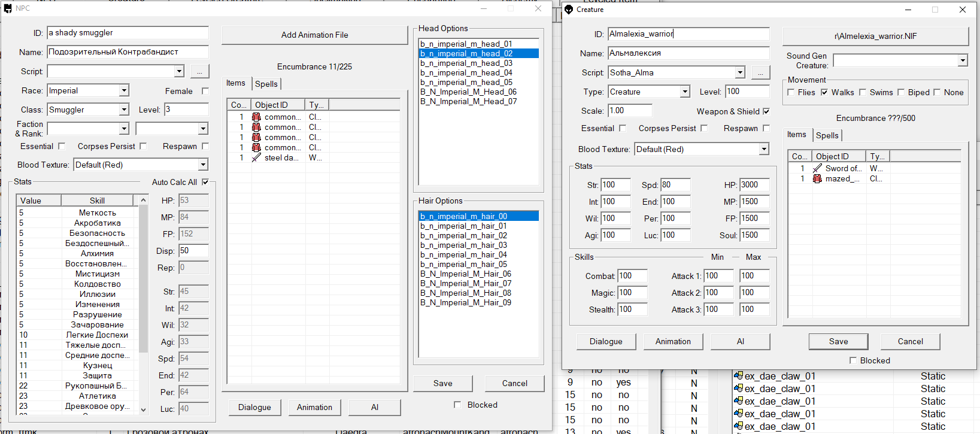Screen dimensions: 980x434
Task: Select b_n_imperial_m_head_03 in Head Options
Action: (479, 63)
